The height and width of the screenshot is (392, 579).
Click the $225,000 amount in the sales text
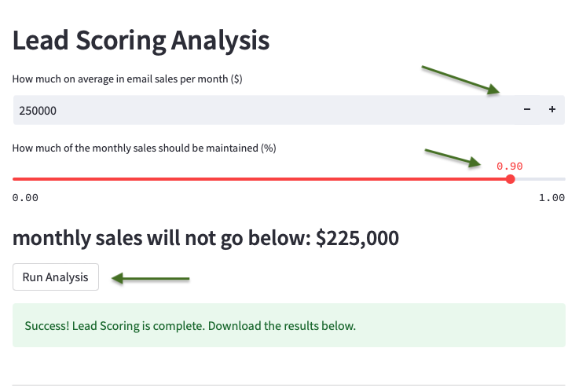click(x=357, y=238)
